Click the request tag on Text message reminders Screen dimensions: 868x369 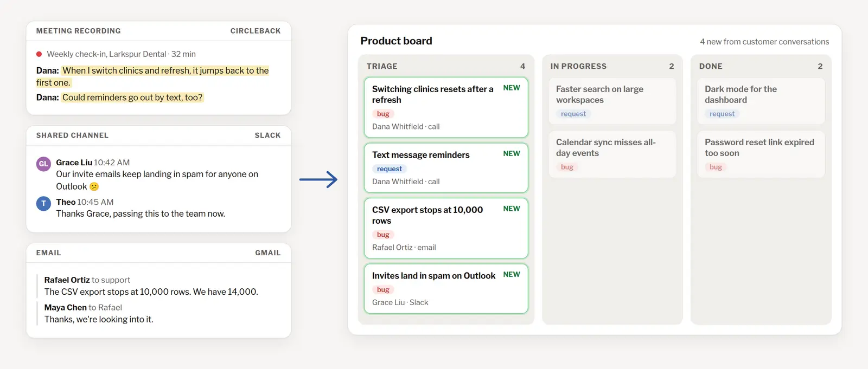pos(390,169)
